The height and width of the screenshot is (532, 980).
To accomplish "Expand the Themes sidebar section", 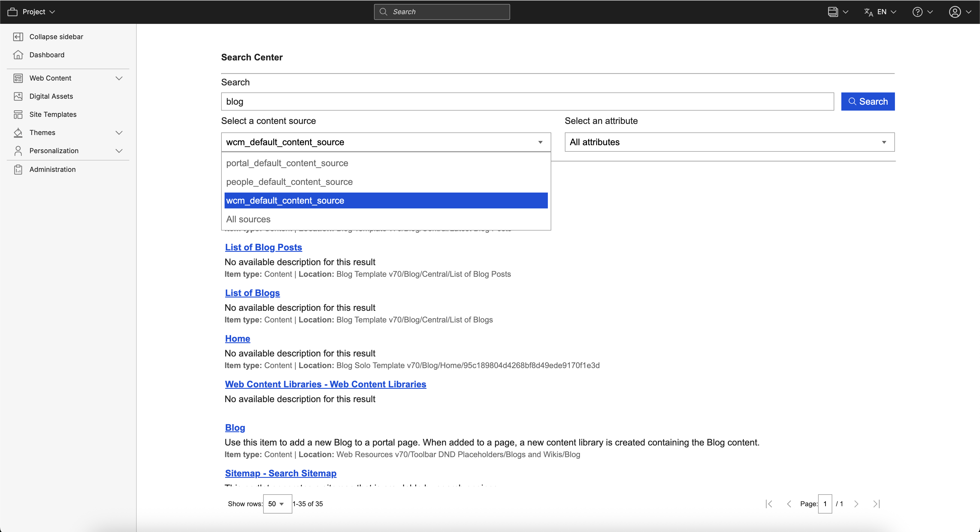I will (x=119, y=132).
